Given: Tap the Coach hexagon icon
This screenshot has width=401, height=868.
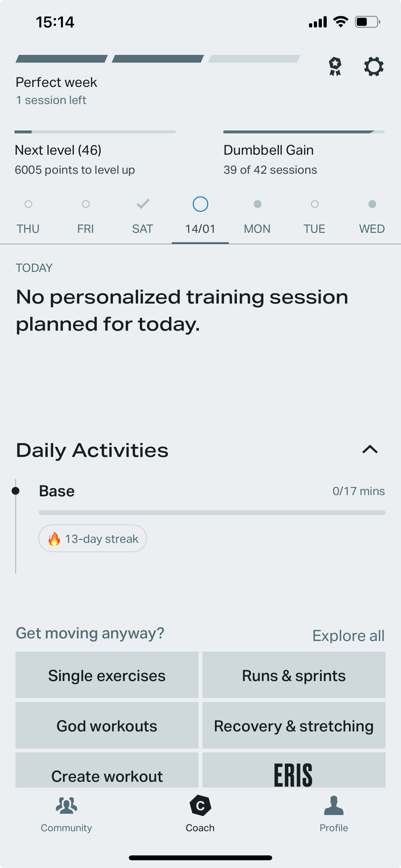Looking at the screenshot, I should [200, 806].
